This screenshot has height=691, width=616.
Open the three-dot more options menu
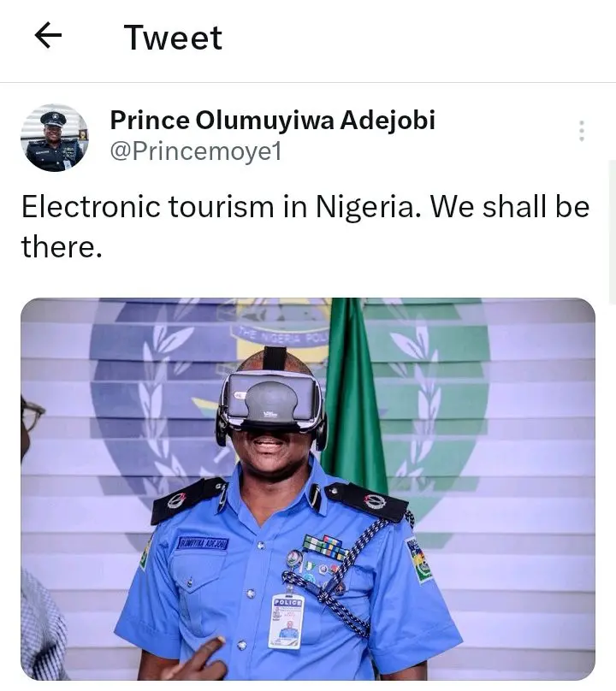[x=582, y=131]
